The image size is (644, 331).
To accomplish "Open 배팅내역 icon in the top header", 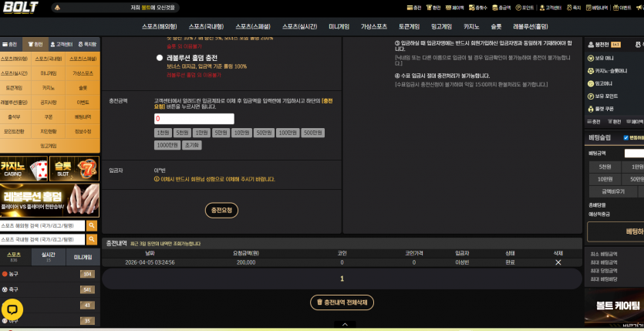I will click(597, 8).
